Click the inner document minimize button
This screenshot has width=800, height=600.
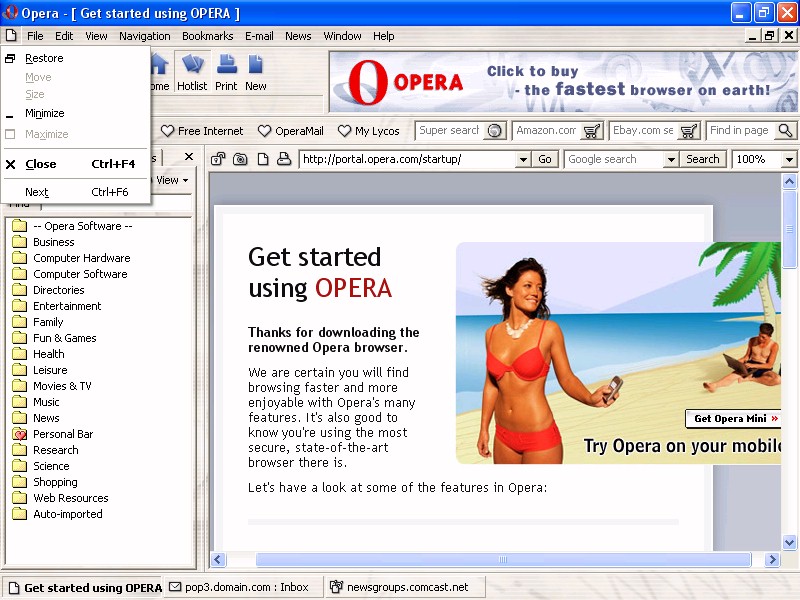[753, 35]
